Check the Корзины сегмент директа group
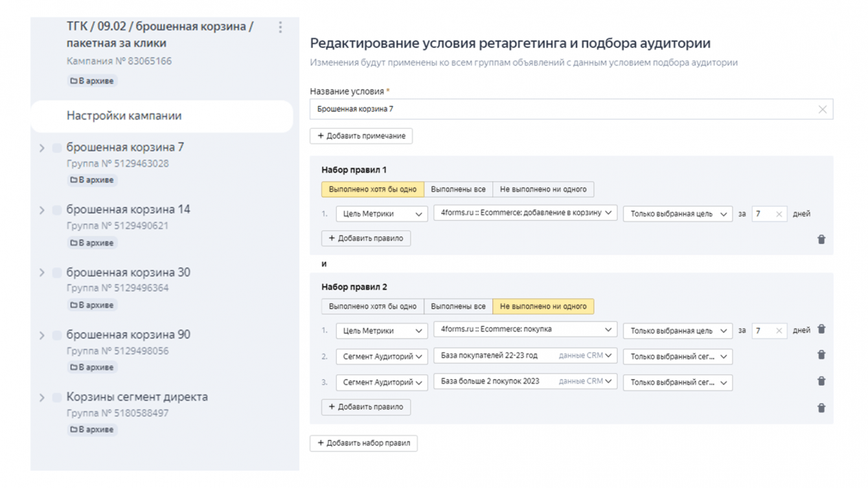Viewport: 868px width, 488px height. click(57, 397)
